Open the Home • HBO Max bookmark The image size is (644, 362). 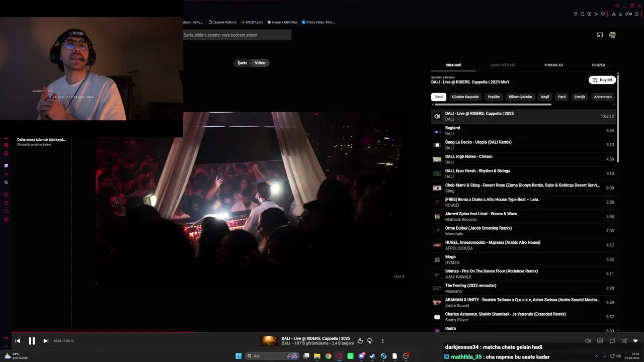click(283, 22)
